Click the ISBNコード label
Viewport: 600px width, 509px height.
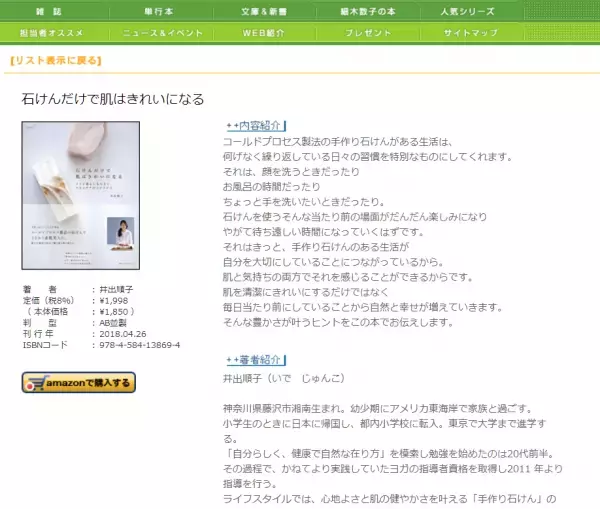45,345
